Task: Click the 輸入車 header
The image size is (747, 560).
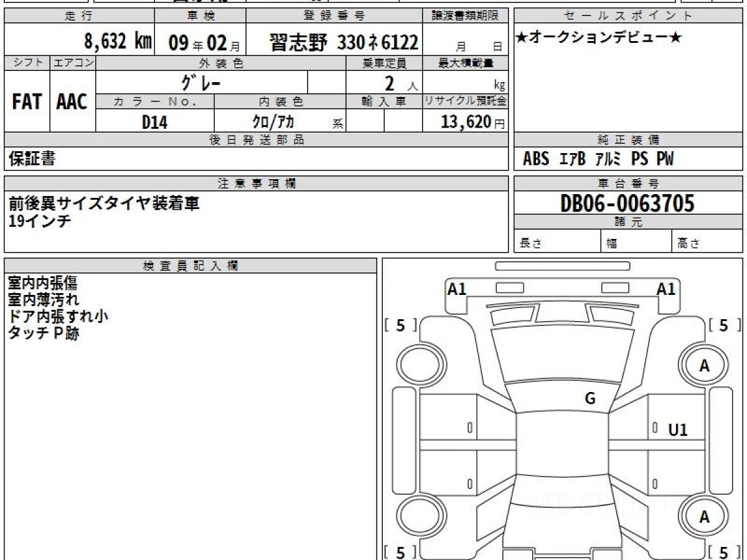Action: (x=384, y=101)
